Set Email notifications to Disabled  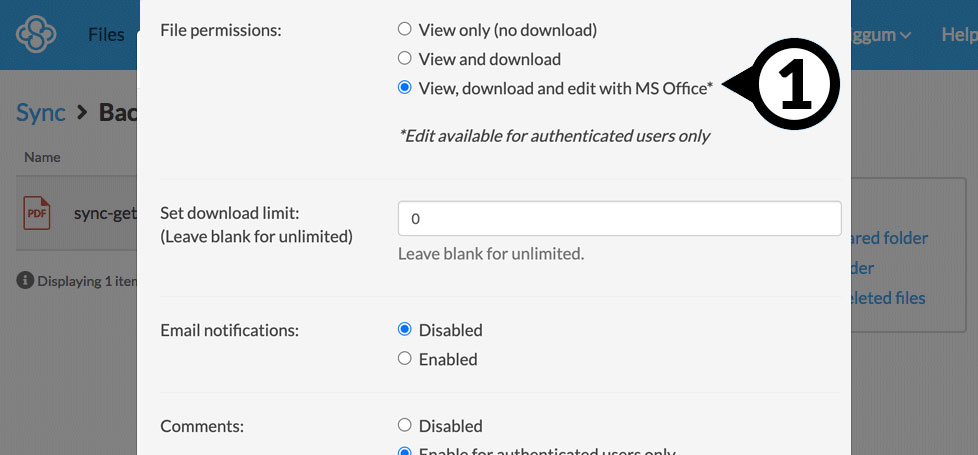[405, 330]
